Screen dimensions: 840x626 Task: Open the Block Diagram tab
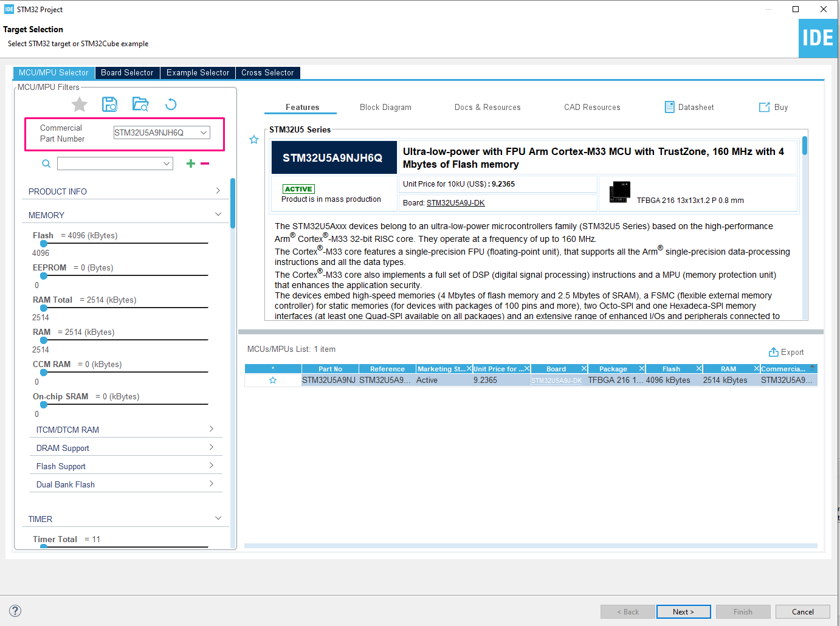385,107
